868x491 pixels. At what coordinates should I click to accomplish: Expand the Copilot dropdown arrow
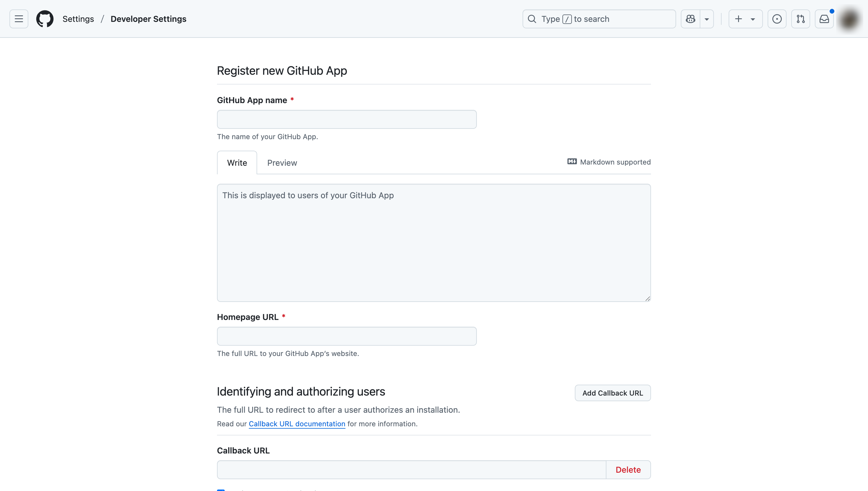pyautogui.click(x=707, y=19)
